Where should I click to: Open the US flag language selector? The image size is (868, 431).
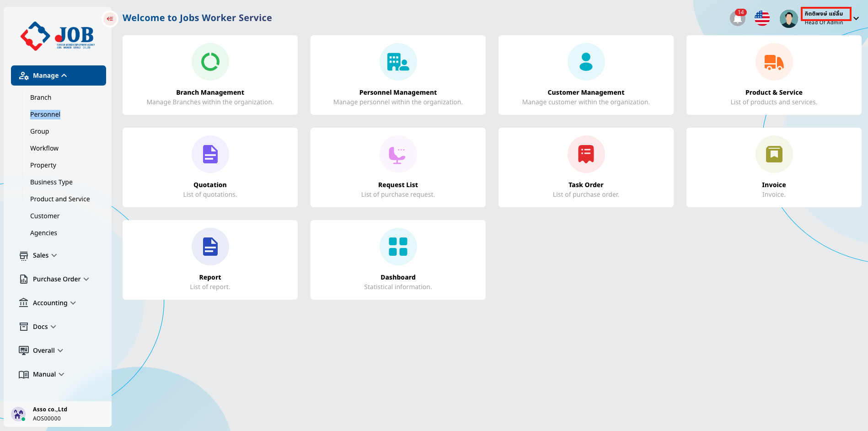click(x=762, y=18)
